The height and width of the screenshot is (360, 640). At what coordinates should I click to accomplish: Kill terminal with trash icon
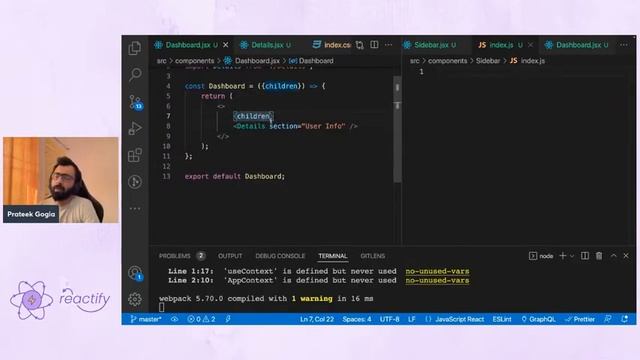point(599,256)
